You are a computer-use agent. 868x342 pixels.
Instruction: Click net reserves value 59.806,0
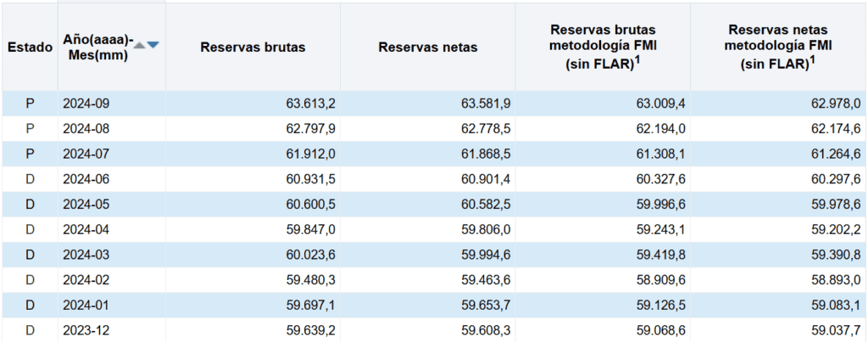pyautogui.click(x=486, y=229)
